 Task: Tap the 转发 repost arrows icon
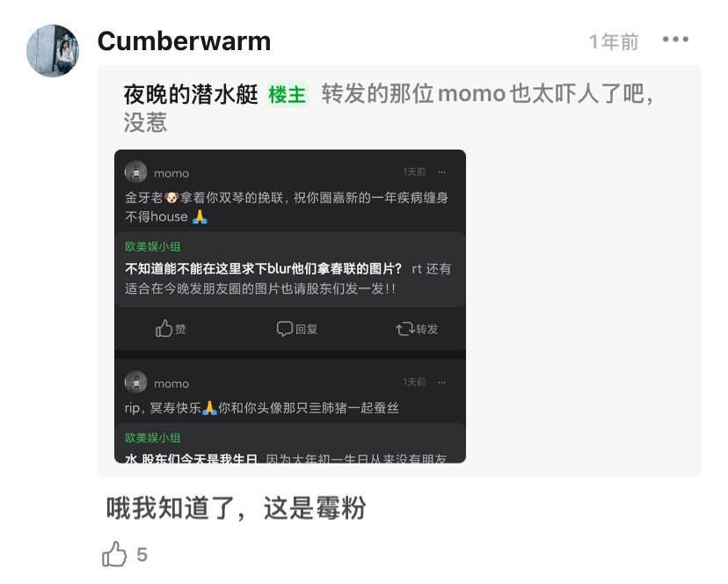(x=404, y=329)
